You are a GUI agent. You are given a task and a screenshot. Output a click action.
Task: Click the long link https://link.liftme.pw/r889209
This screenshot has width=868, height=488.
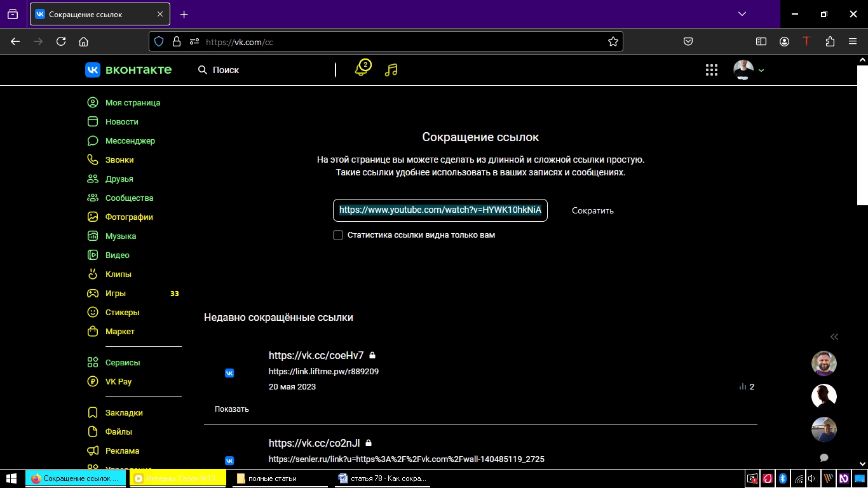click(x=323, y=371)
